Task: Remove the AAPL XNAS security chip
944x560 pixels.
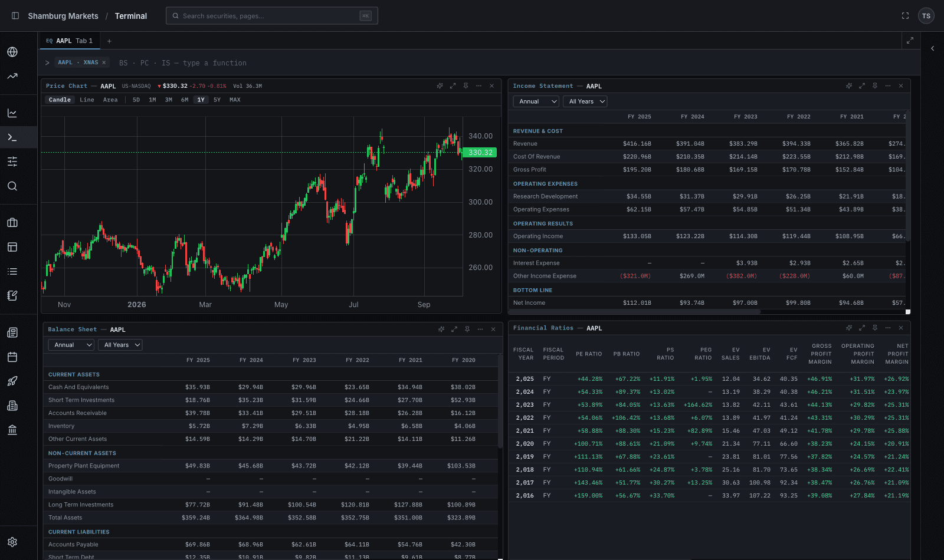Action: (x=104, y=62)
